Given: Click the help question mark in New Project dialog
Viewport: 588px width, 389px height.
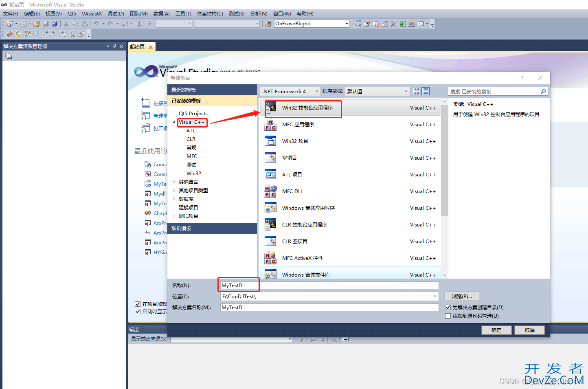Looking at the screenshot, I should coord(522,78).
